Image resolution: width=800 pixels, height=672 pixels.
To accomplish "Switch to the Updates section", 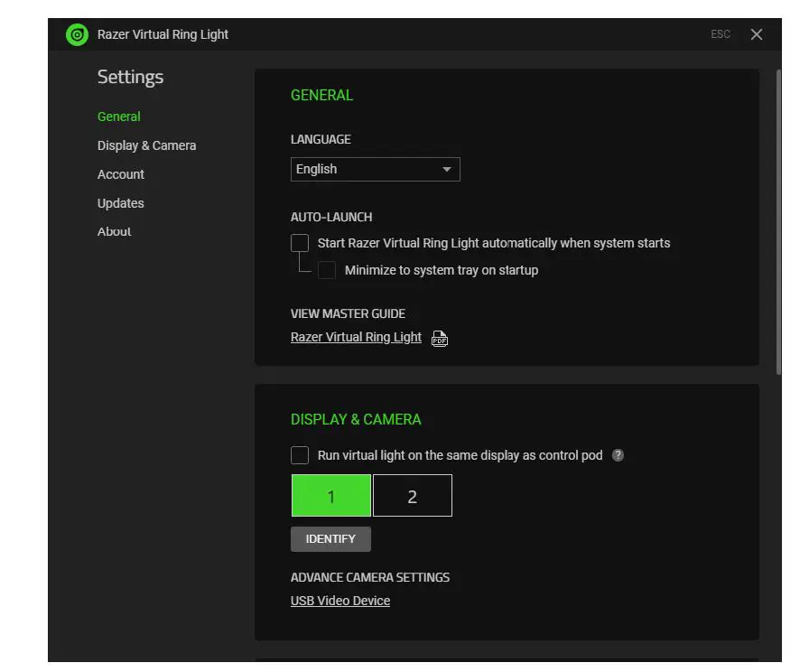I will (121, 203).
